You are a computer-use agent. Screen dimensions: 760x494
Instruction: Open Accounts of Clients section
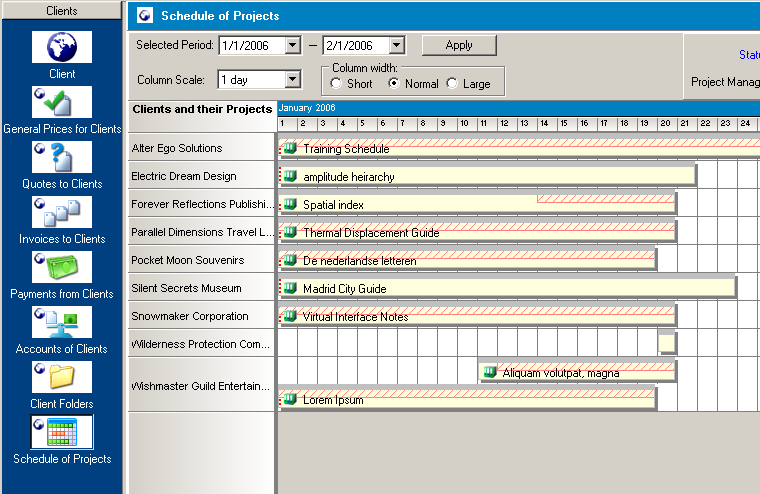coord(62,322)
